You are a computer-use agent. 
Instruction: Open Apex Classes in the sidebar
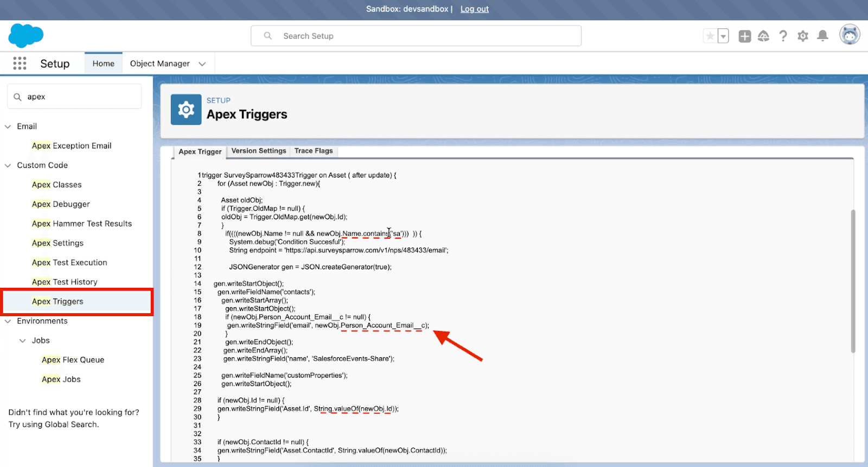click(x=56, y=185)
